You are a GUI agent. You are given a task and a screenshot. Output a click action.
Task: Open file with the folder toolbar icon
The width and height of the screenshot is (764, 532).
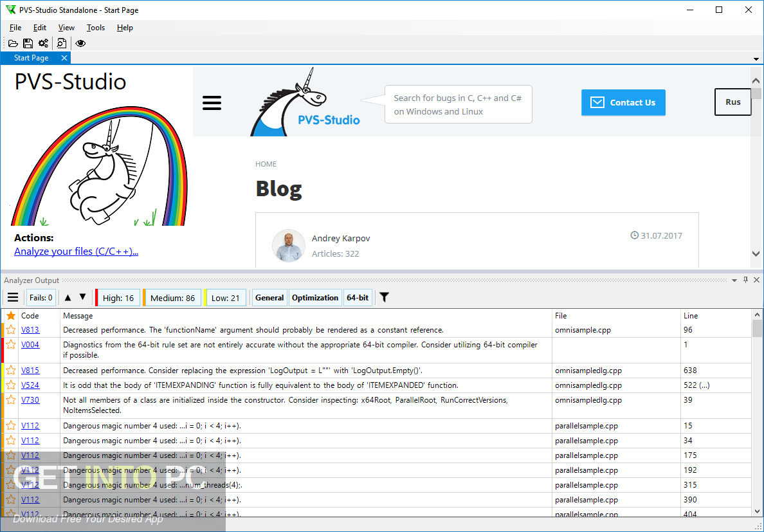[x=13, y=43]
